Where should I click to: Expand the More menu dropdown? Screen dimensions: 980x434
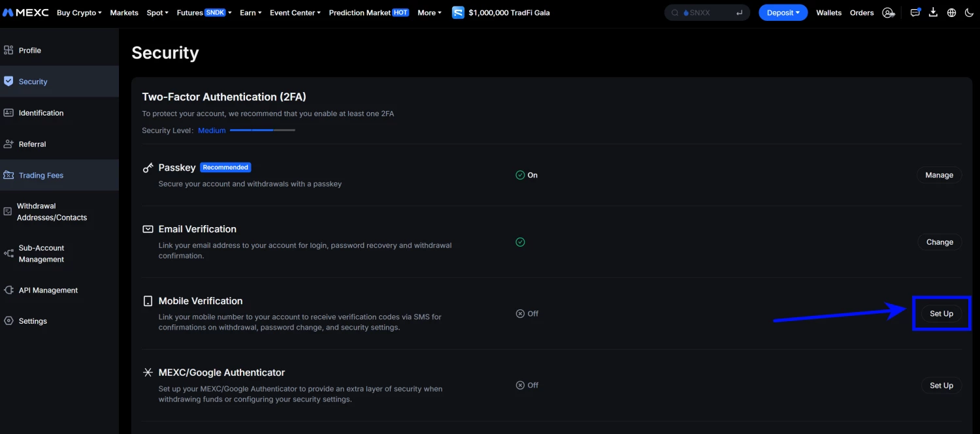429,12
